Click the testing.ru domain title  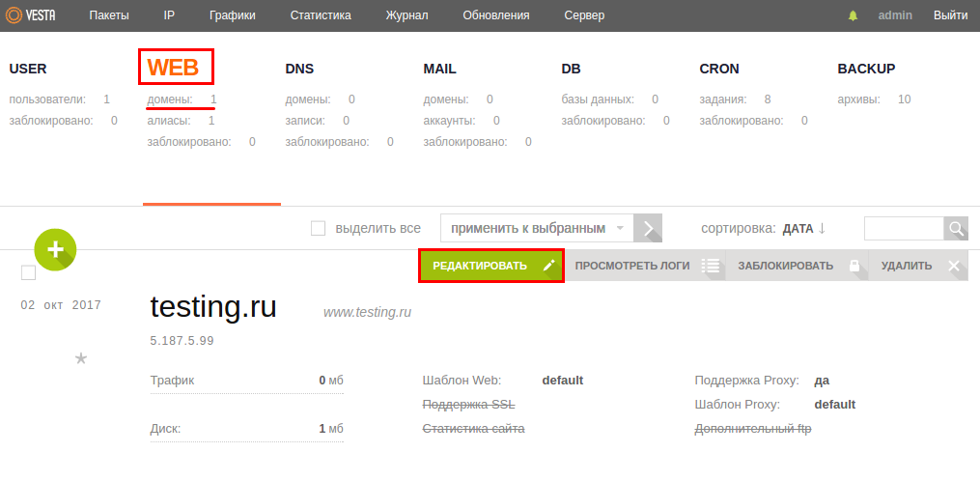pos(213,308)
